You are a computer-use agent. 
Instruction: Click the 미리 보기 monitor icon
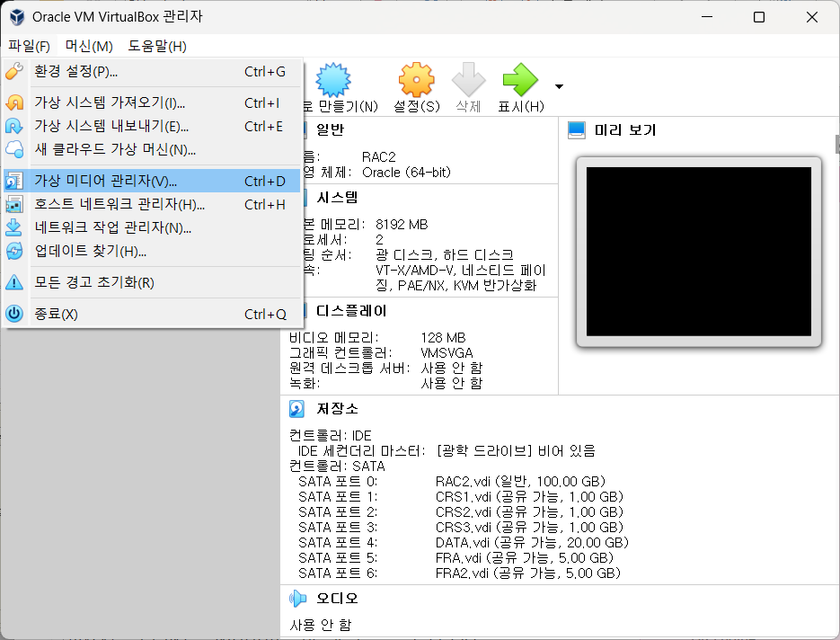pyautogui.click(x=577, y=130)
